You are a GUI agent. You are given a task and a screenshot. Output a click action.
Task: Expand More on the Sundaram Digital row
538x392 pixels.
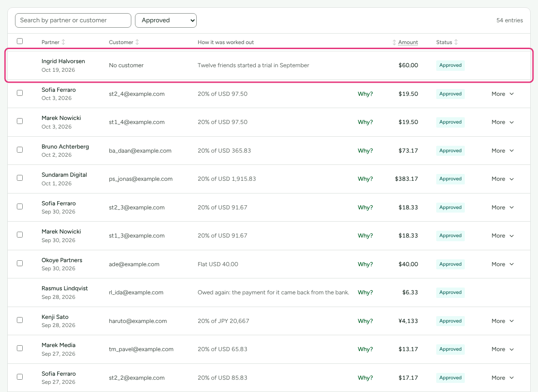pyautogui.click(x=503, y=179)
